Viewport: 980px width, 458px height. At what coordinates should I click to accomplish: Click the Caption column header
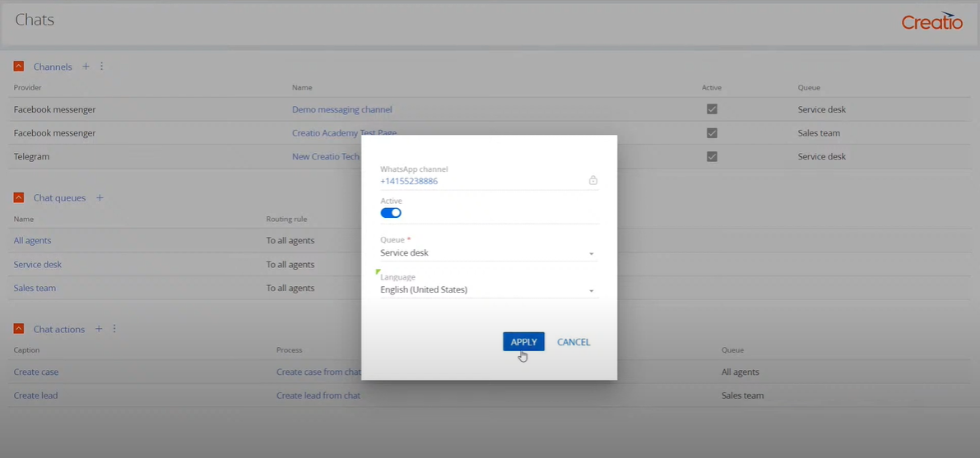pos(27,350)
